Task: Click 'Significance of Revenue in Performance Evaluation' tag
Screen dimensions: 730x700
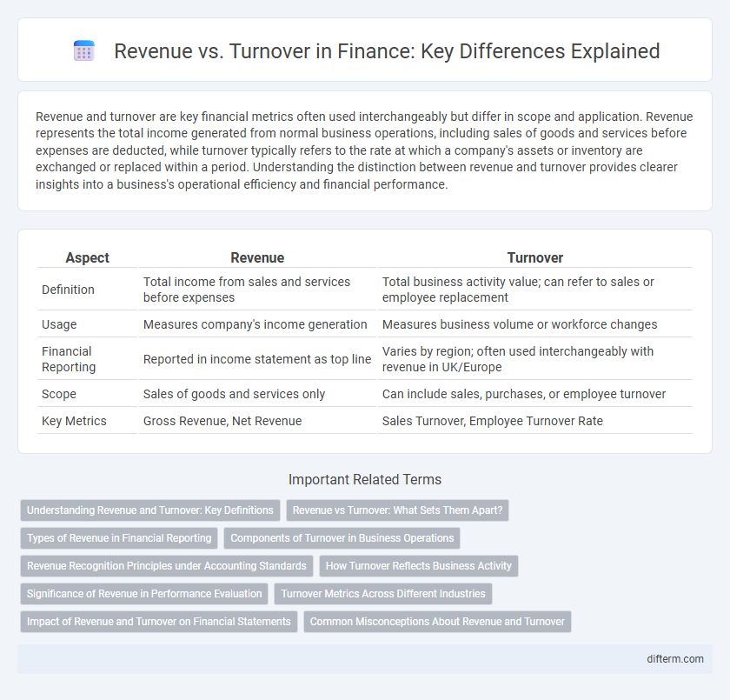Action: point(144,594)
